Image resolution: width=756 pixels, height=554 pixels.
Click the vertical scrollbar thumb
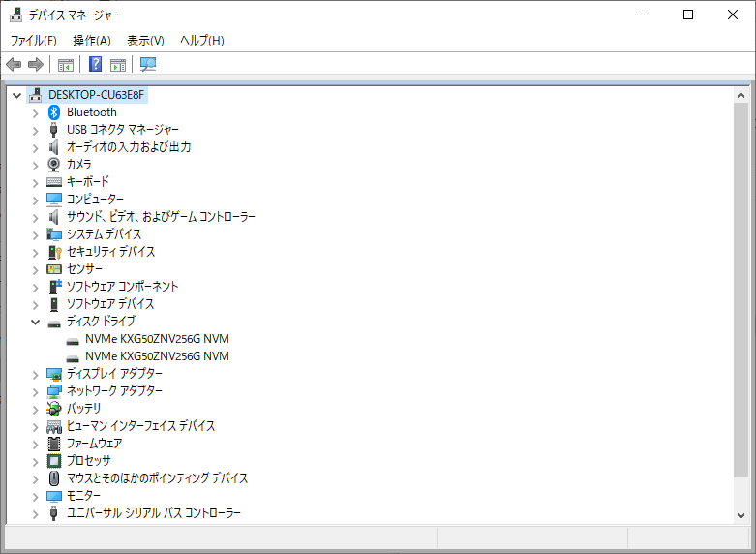[x=741, y=290]
